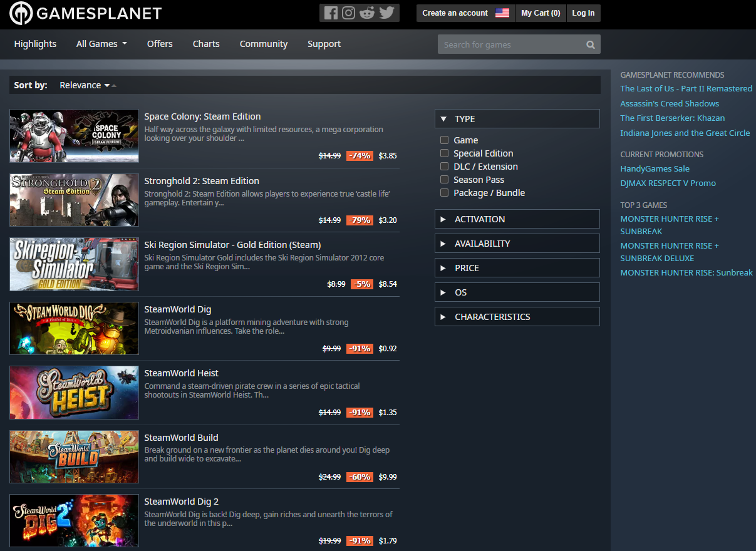Image resolution: width=756 pixels, height=551 pixels.
Task: Enable the DLC / Extension checkbox
Action: 444,167
